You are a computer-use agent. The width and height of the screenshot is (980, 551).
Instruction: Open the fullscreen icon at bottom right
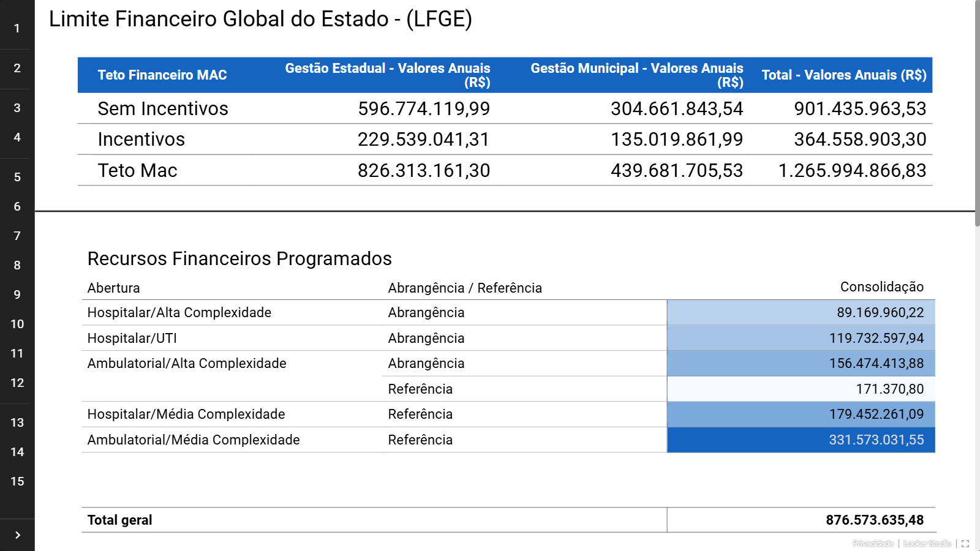965,544
